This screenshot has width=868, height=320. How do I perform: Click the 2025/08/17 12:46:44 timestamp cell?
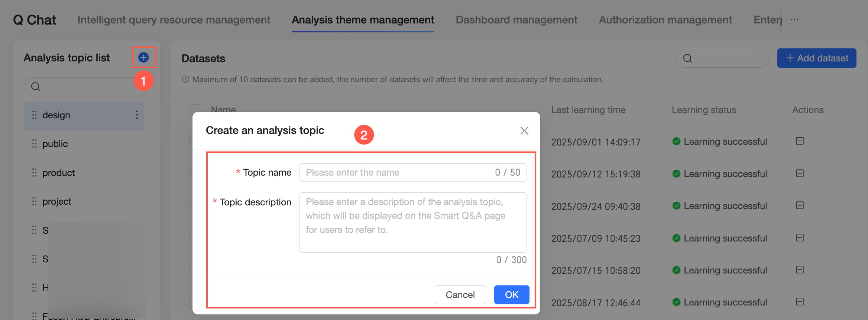(x=596, y=303)
